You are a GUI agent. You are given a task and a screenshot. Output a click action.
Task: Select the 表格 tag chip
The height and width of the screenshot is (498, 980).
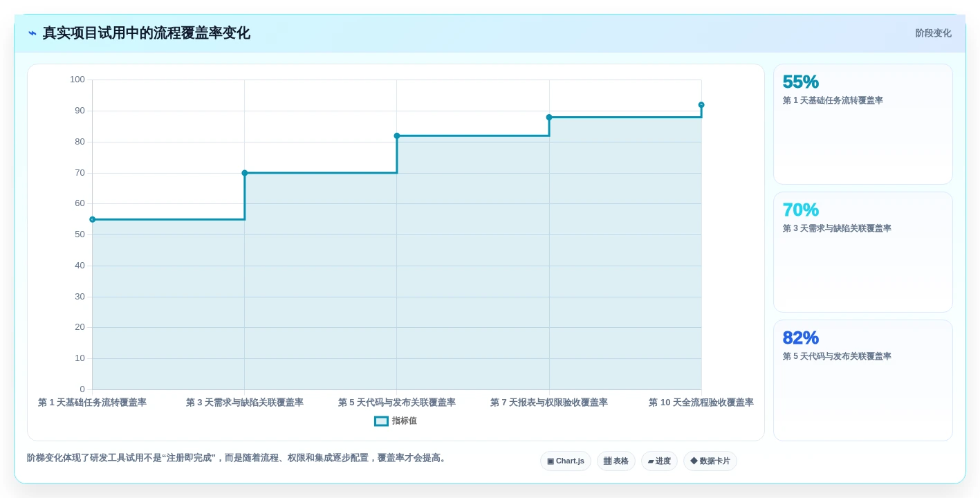click(x=616, y=461)
